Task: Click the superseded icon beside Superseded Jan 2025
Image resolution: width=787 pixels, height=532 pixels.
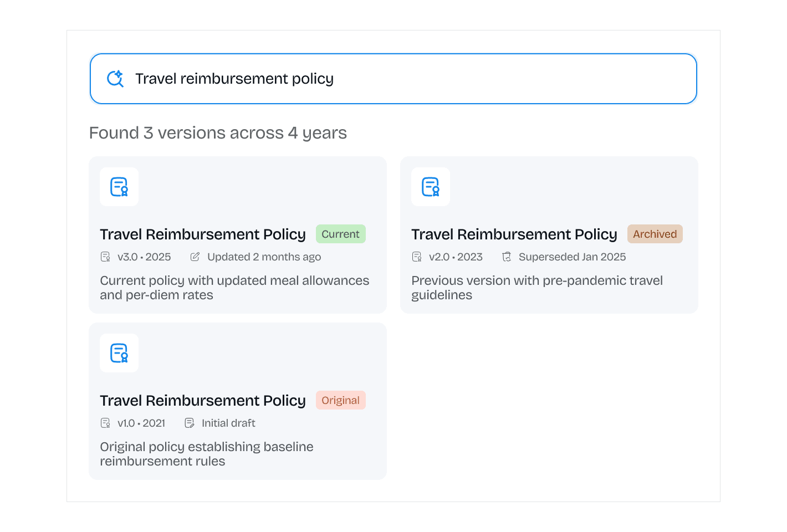Action: (x=507, y=257)
